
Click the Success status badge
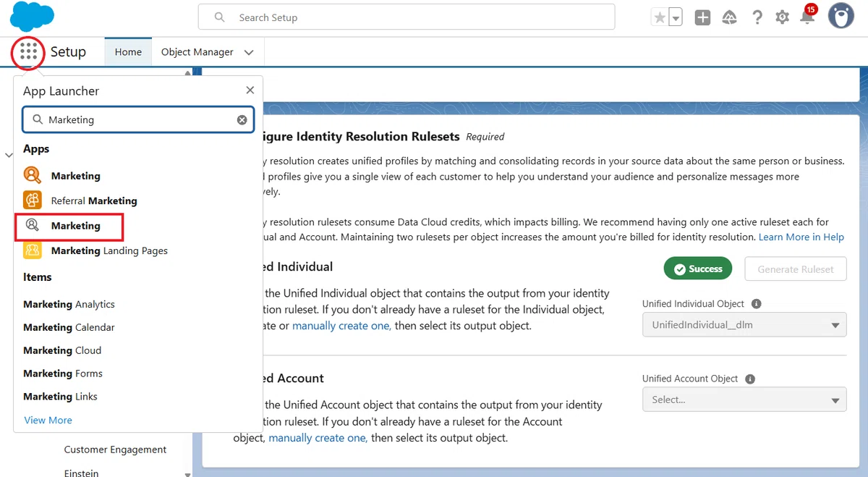coord(698,269)
